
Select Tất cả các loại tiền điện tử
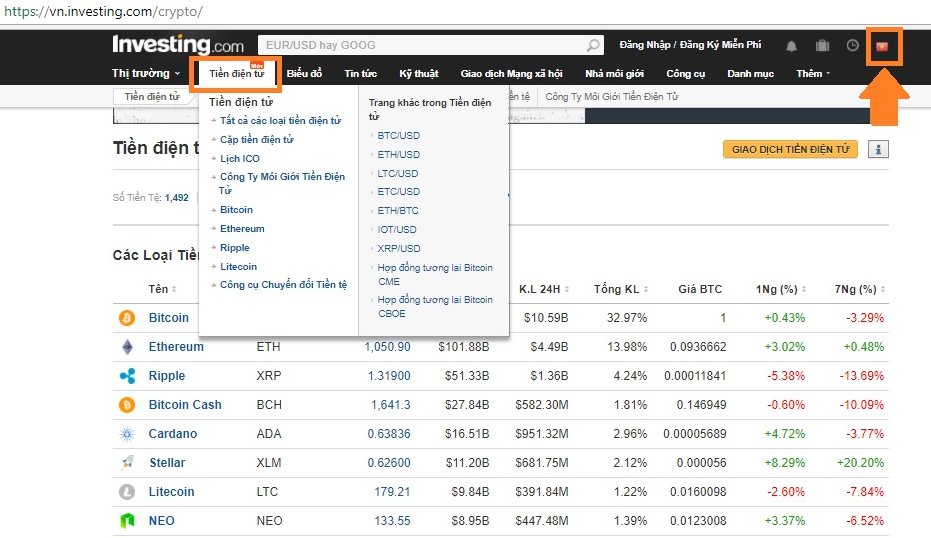280,121
